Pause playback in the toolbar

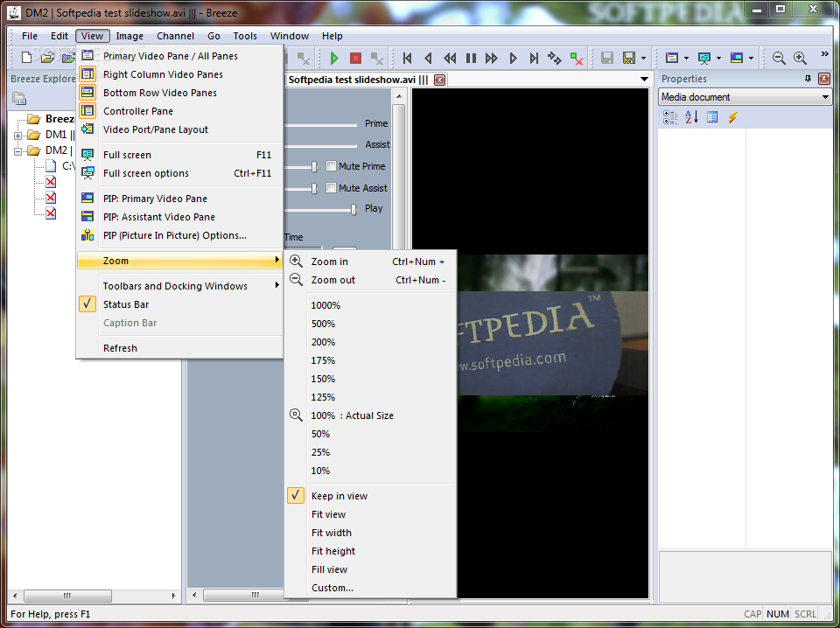click(x=471, y=58)
